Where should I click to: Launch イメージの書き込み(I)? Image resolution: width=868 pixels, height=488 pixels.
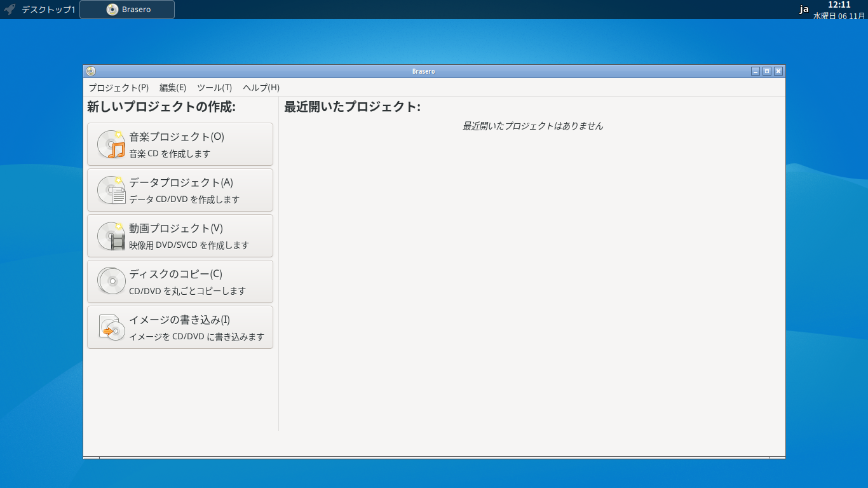tap(180, 327)
